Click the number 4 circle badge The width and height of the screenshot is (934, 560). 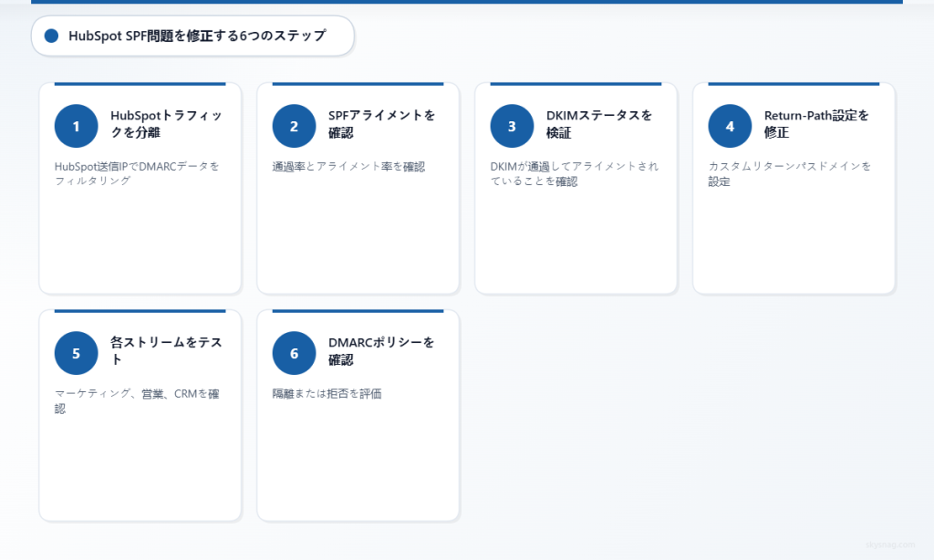[x=731, y=126]
